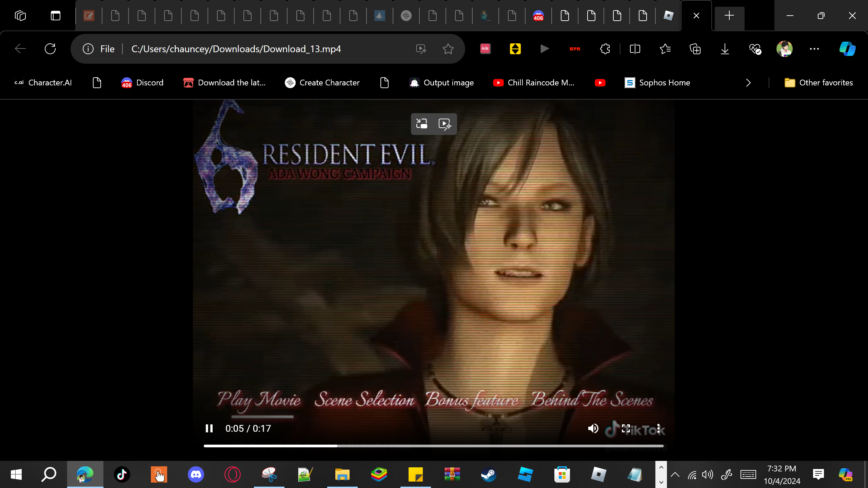This screenshot has height=488, width=868.
Task: Open Collections in the toolbar
Action: (x=695, y=49)
